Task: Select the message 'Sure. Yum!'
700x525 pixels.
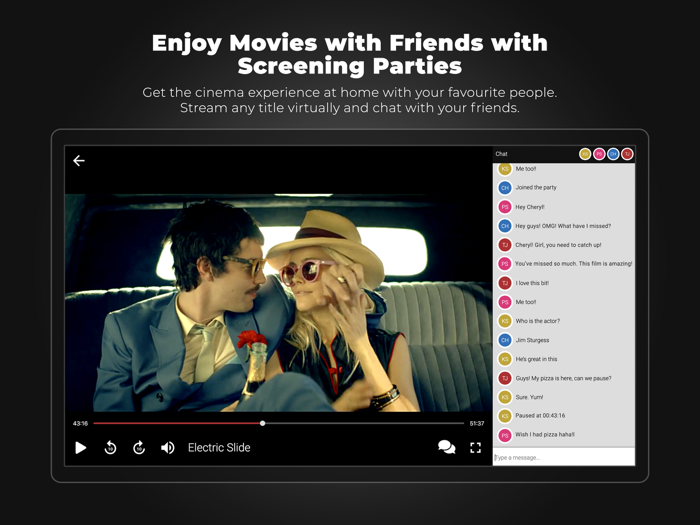Action: (529, 397)
